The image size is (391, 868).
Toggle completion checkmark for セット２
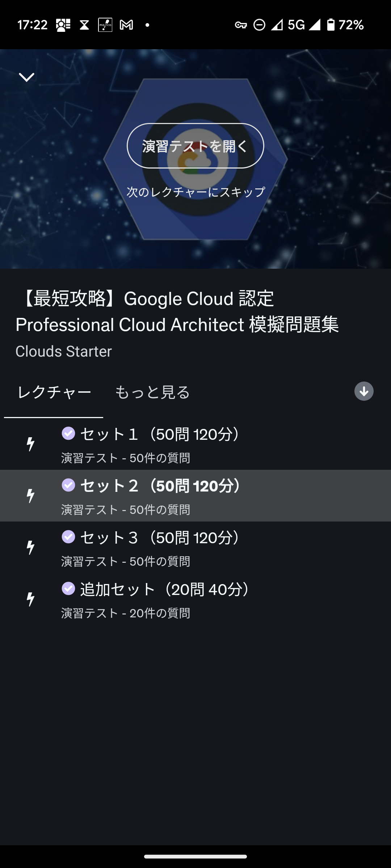(68, 485)
